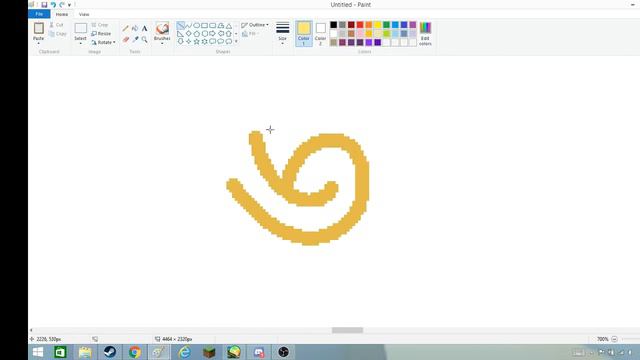Open the Customize Quick Access Toolbar arrow
The height and width of the screenshot is (360, 640).
coord(69,5)
